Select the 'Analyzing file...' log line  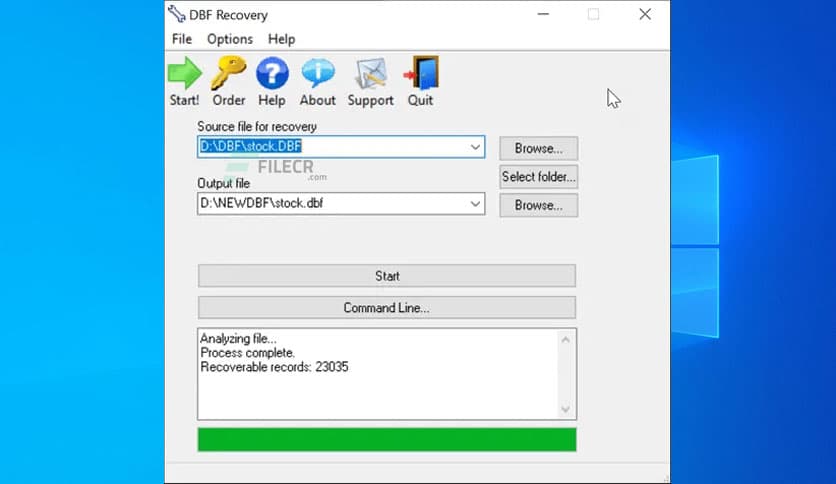click(x=238, y=338)
